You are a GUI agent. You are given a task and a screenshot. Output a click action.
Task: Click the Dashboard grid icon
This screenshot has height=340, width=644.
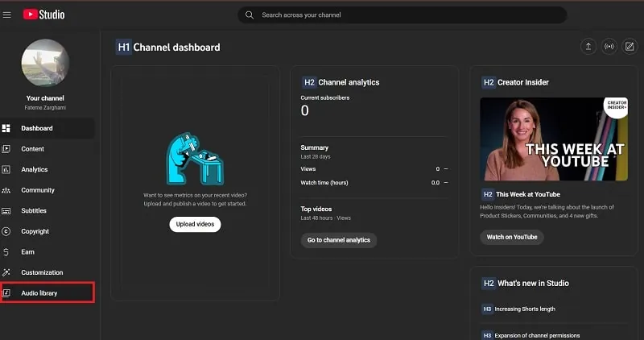tap(6, 128)
